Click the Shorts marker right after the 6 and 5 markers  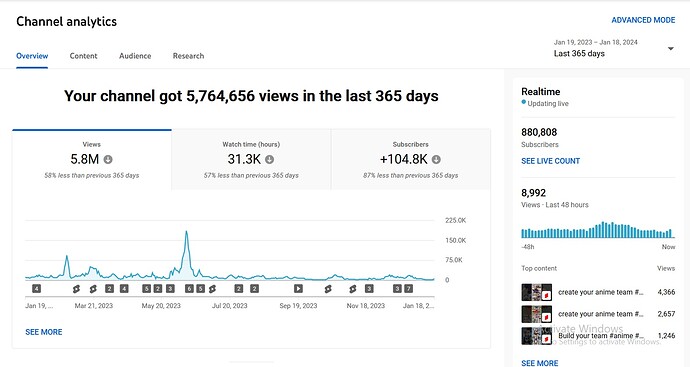(x=213, y=289)
